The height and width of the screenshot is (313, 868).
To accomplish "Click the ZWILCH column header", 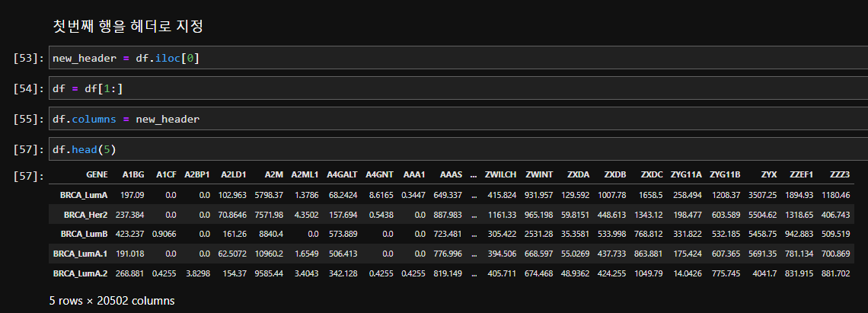I will tap(500, 174).
